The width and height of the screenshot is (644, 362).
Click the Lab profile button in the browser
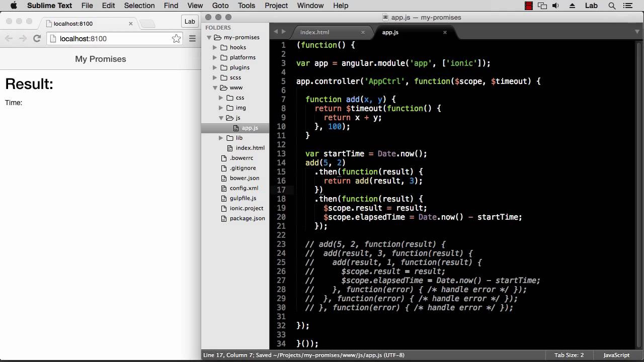click(190, 21)
